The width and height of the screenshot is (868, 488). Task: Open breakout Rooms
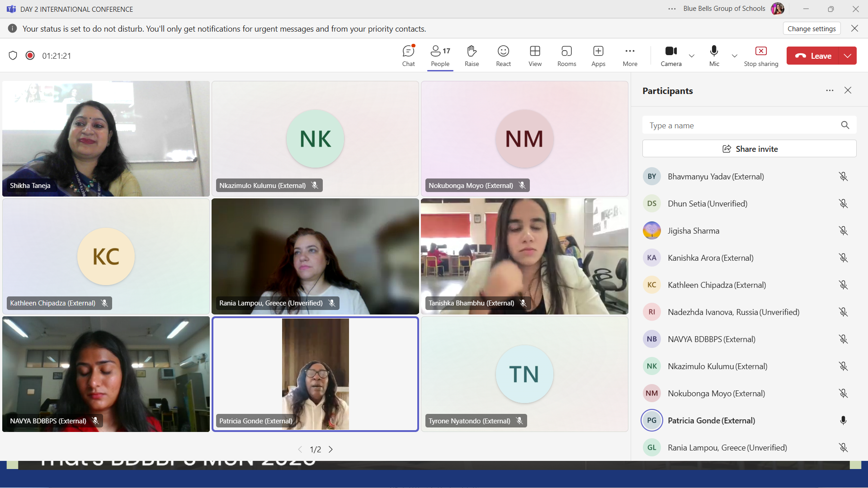pyautogui.click(x=566, y=56)
